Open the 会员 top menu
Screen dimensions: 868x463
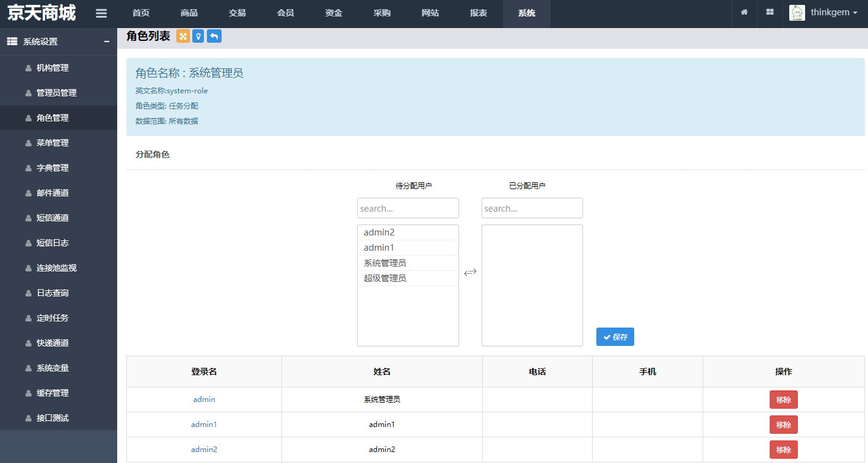[286, 13]
